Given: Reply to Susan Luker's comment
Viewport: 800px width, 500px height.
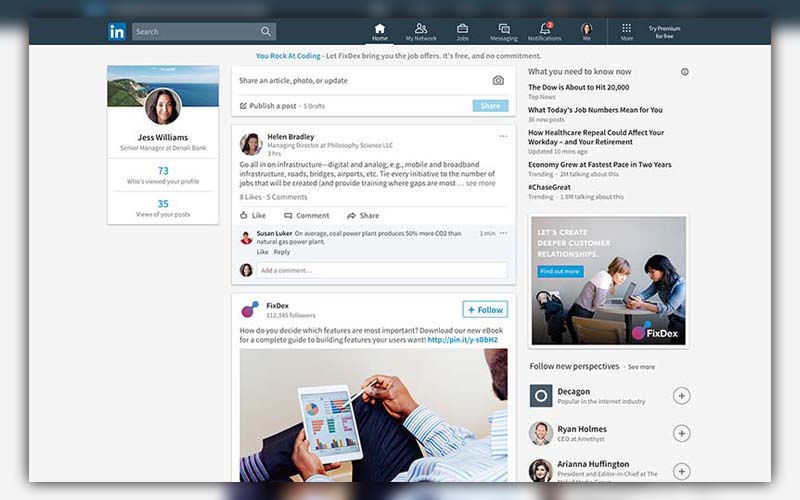Looking at the screenshot, I should pyautogui.click(x=282, y=252).
